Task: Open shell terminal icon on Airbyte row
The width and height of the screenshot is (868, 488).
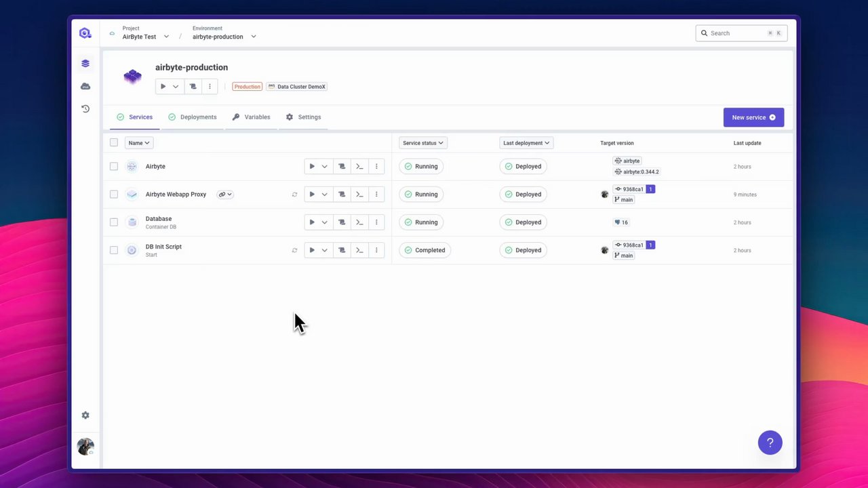Action: pos(359,166)
